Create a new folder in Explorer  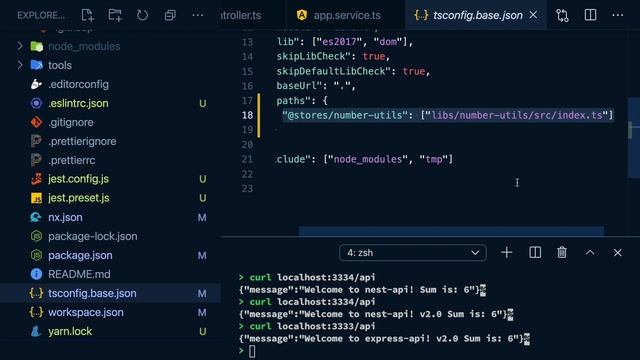pyautogui.click(x=115, y=16)
